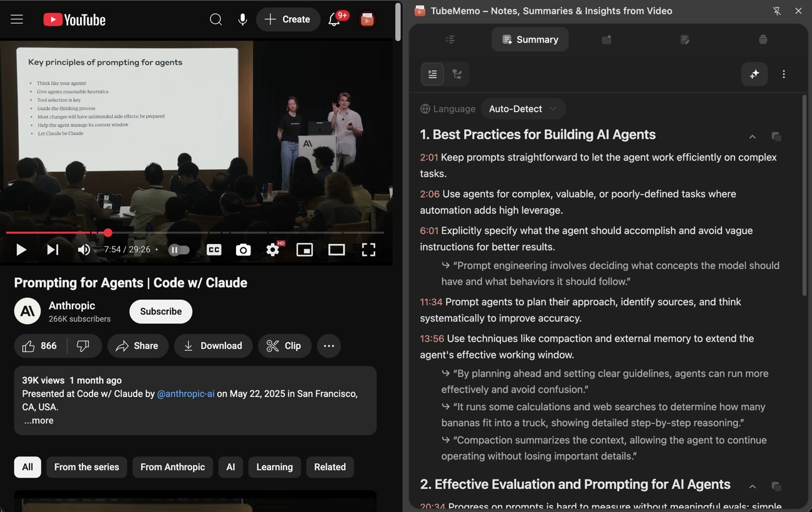Collapse the Effective Evaluation section
This screenshot has width=812, height=512.
752,486
